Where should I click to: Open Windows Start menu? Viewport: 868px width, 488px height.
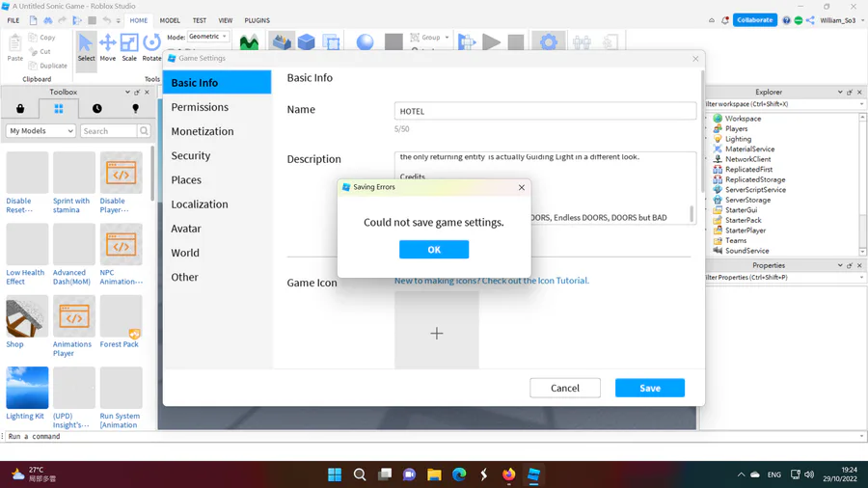tap(335, 474)
